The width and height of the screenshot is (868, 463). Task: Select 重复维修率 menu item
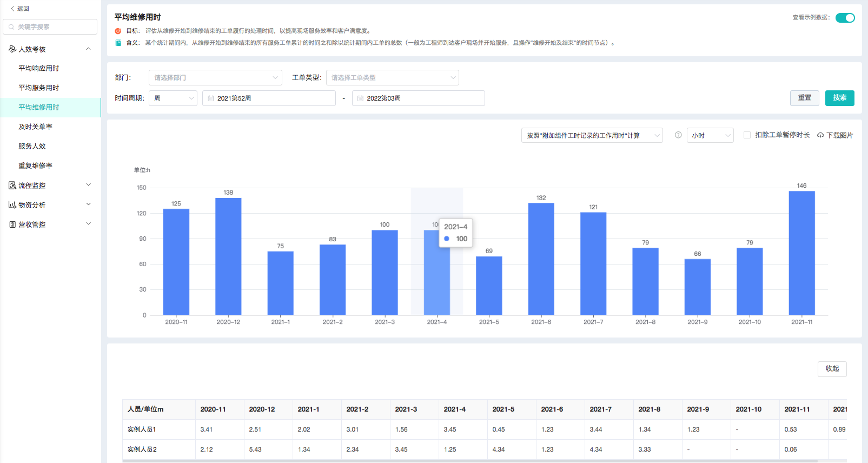click(50, 166)
